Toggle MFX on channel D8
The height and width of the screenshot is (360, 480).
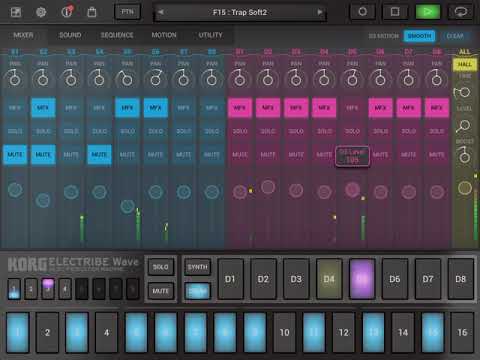point(437,108)
